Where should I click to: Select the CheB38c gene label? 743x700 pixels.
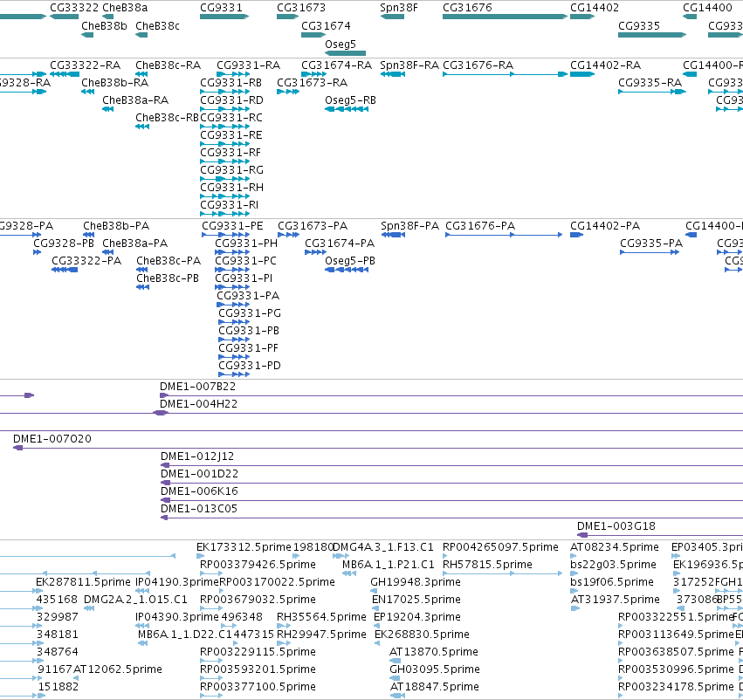[x=157, y=25]
